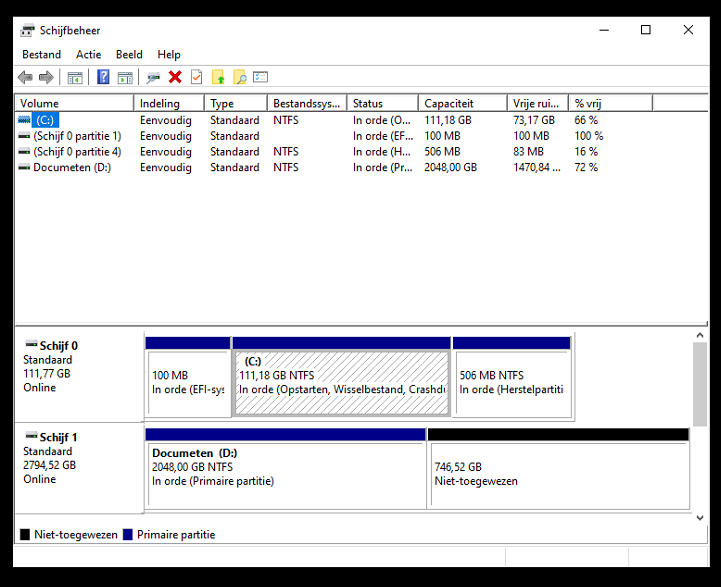This screenshot has height=587, width=721.
Task: Select the 506 MB NTFS recovery partition block
Action: [x=512, y=383]
